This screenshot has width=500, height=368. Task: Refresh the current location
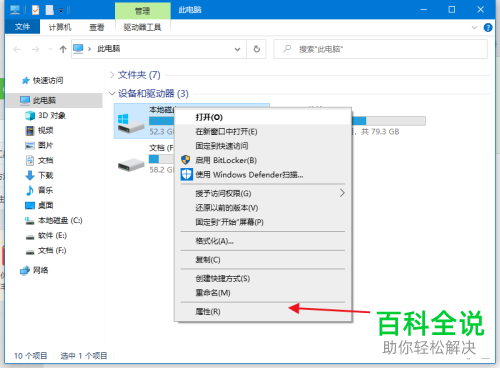click(x=257, y=49)
